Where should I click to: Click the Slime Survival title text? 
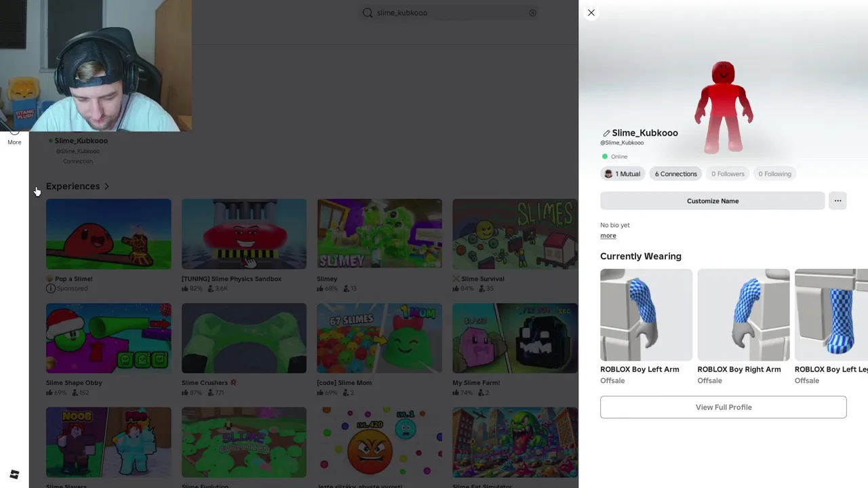pyautogui.click(x=483, y=279)
